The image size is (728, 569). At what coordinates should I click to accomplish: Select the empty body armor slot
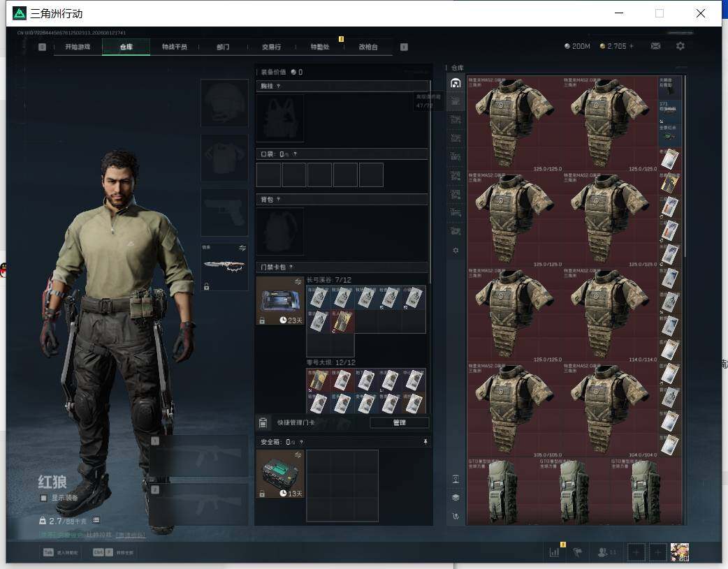(x=224, y=158)
